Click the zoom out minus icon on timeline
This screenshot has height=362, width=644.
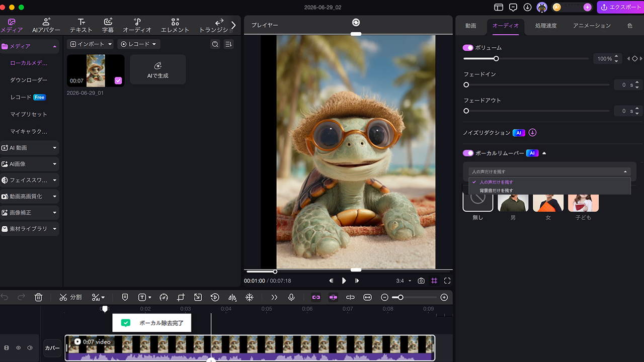(385, 297)
